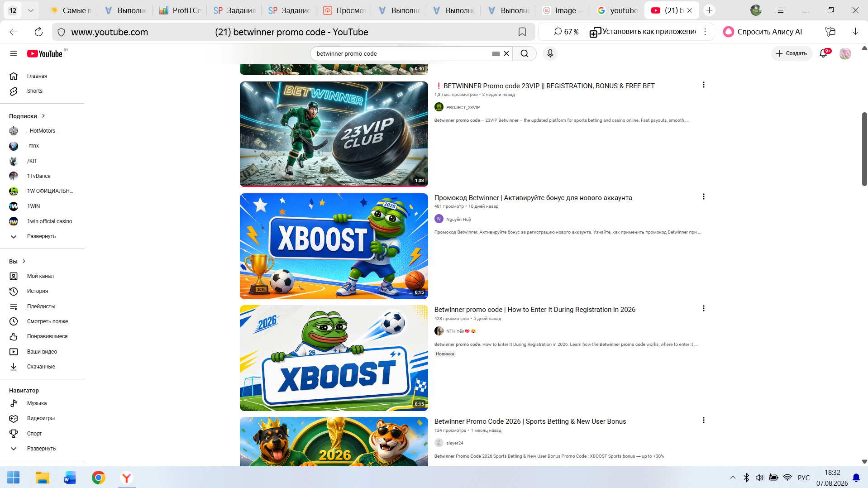The width and height of the screenshot is (868, 488).
Task: Open the account avatar menu
Action: (x=845, y=53)
